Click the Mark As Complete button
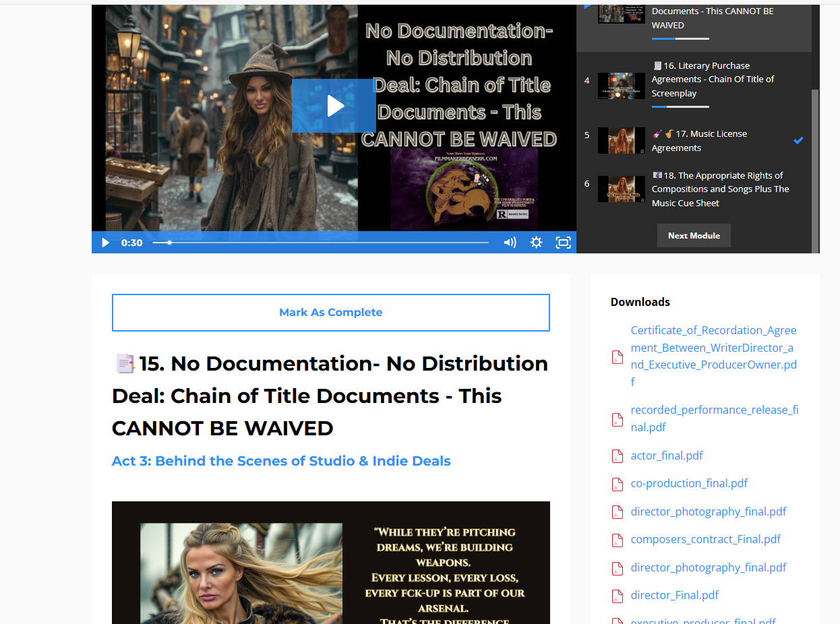This screenshot has width=840, height=624. coord(331,313)
